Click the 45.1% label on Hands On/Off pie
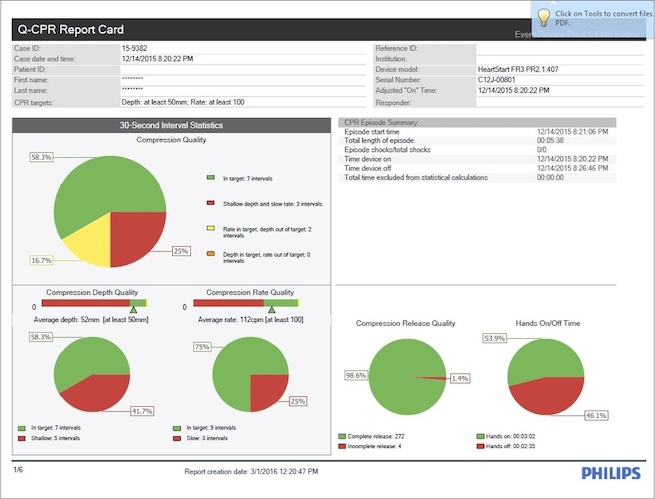Screen dimensions: 655x499 tap(623, 414)
